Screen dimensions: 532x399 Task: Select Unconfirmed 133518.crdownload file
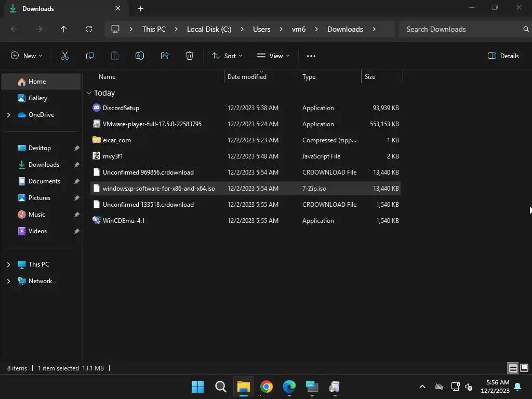point(246,205)
